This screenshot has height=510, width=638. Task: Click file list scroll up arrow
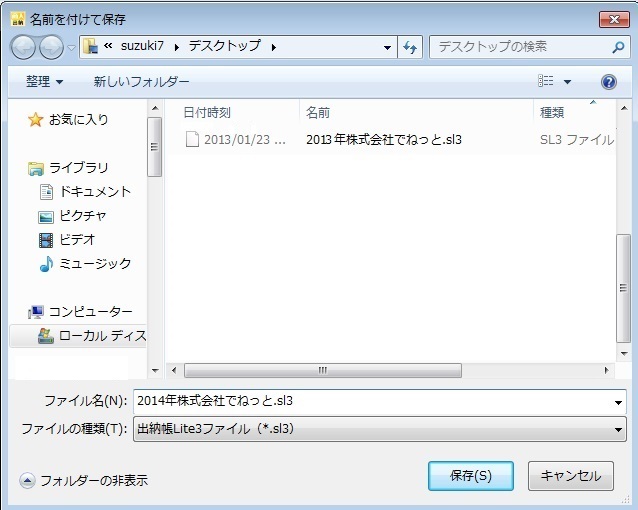[x=624, y=108]
